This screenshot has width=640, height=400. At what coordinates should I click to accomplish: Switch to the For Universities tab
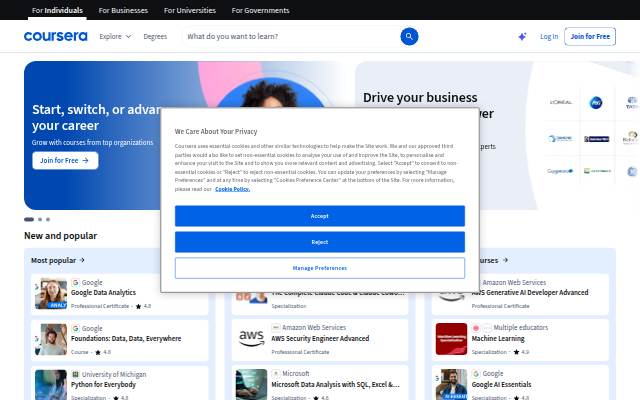click(190, 10)
